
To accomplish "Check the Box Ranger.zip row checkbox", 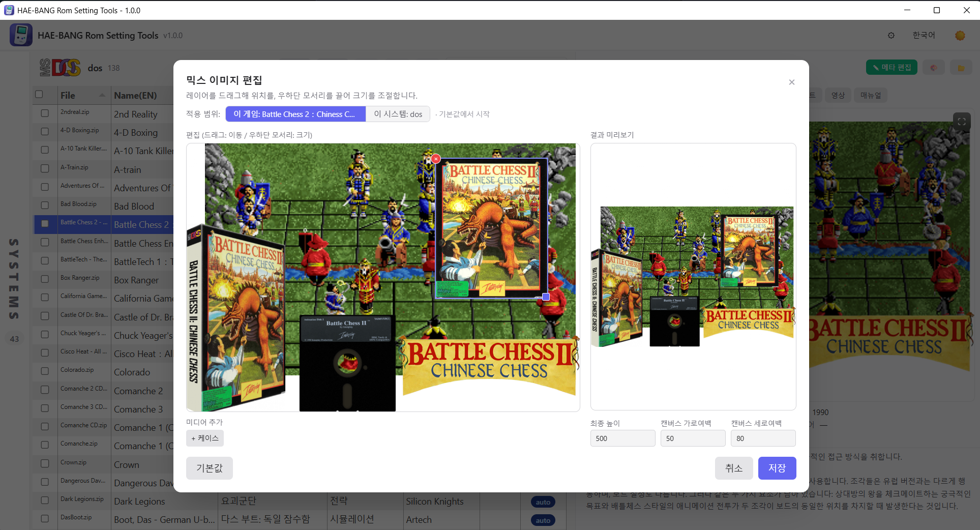I will point(45,279).
